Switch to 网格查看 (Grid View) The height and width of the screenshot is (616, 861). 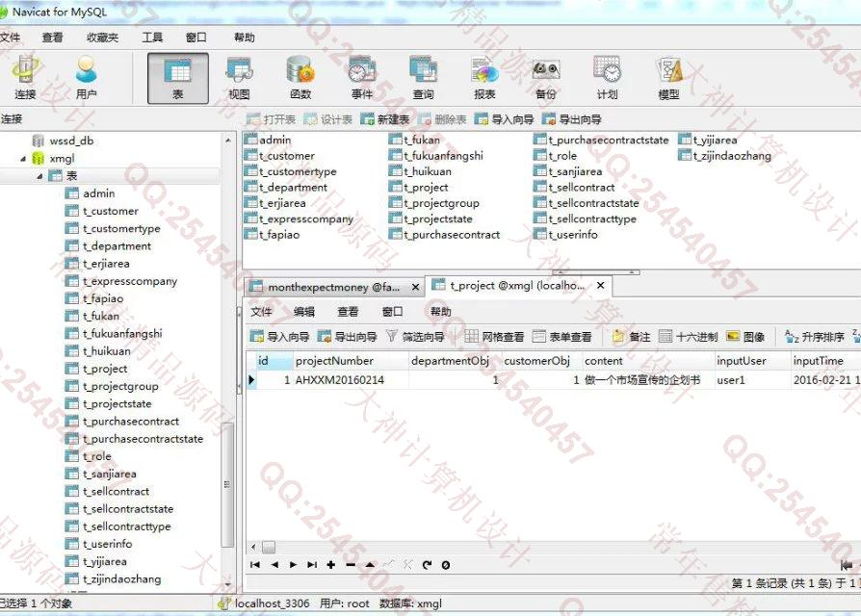(x=494, y=336)
